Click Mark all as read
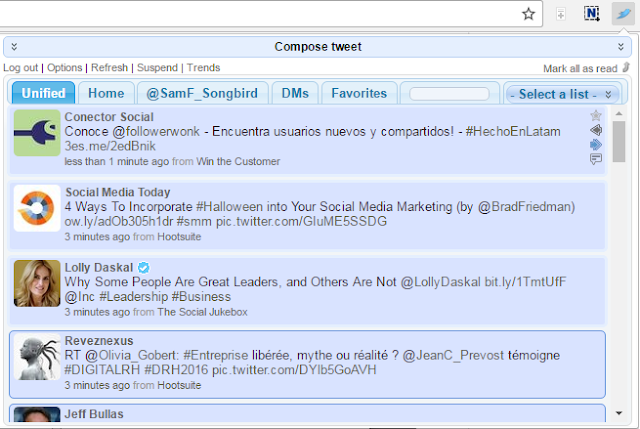This screenshot has height=429, width=640. click(580, 69)
